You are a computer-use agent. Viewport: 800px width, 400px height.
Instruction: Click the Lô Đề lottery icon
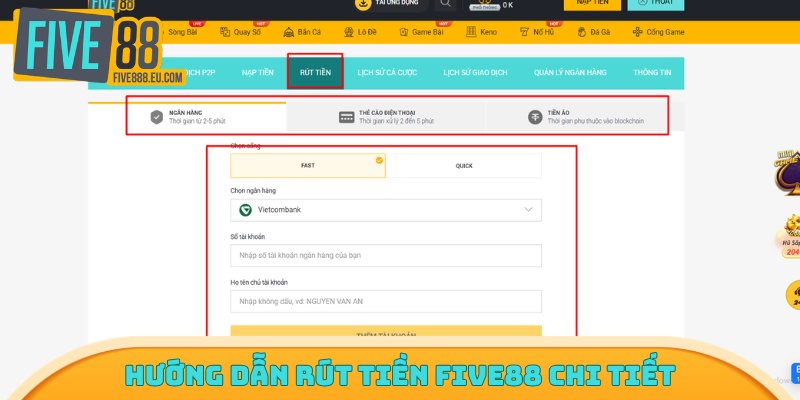pyautogui.click(x=349, y=32)
